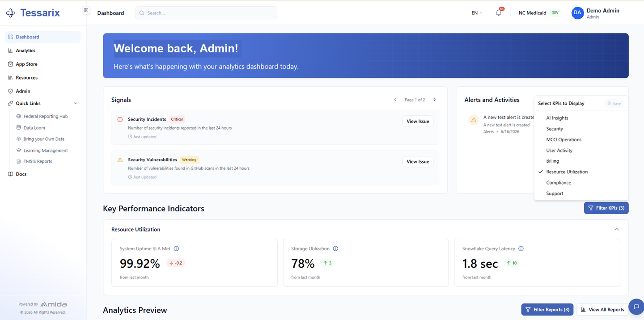Open TMSIS Reports link
The image size is (644, 320).
click(38, 161)
